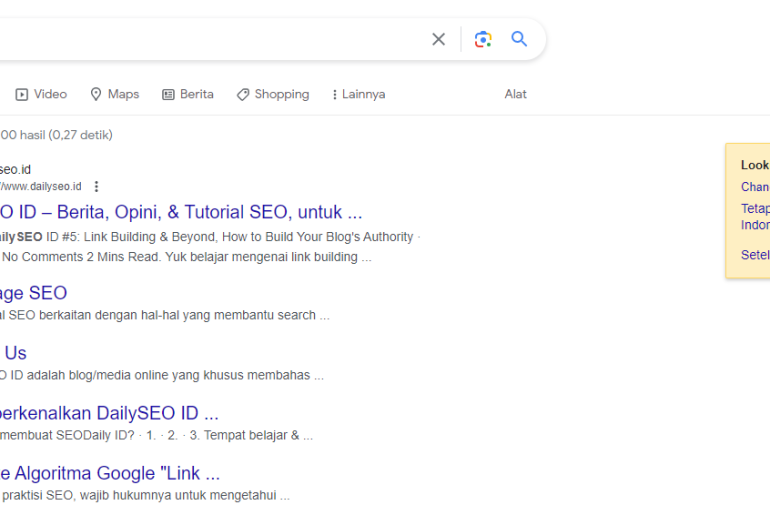This screenshot has width=770, height=515.
Task: Open the Algoritma Google "Link" sitelink
Action: pos(110,473)
